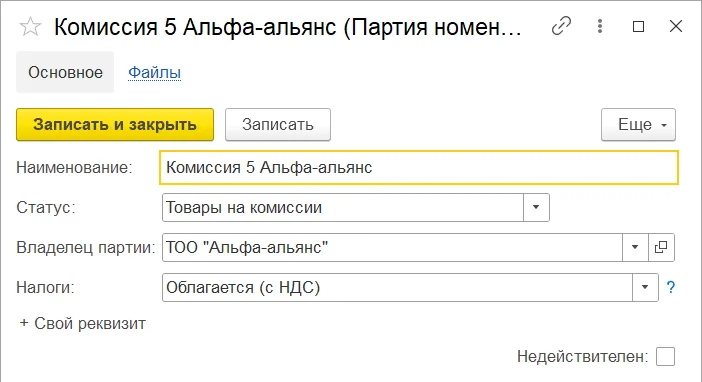Open the Владелец партии record with the open icon

point(661,247)
